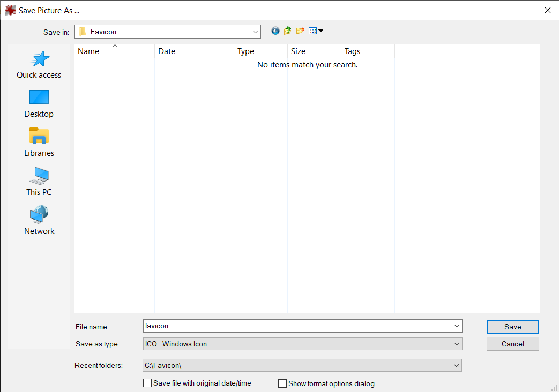Click the Up One Level folder icon
The image size is (559, 392).
[287, 31]
